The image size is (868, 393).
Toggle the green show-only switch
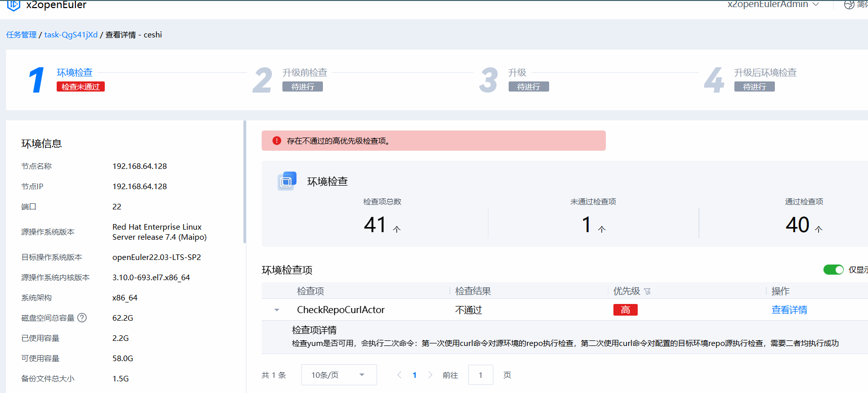(x=833, y=270)
